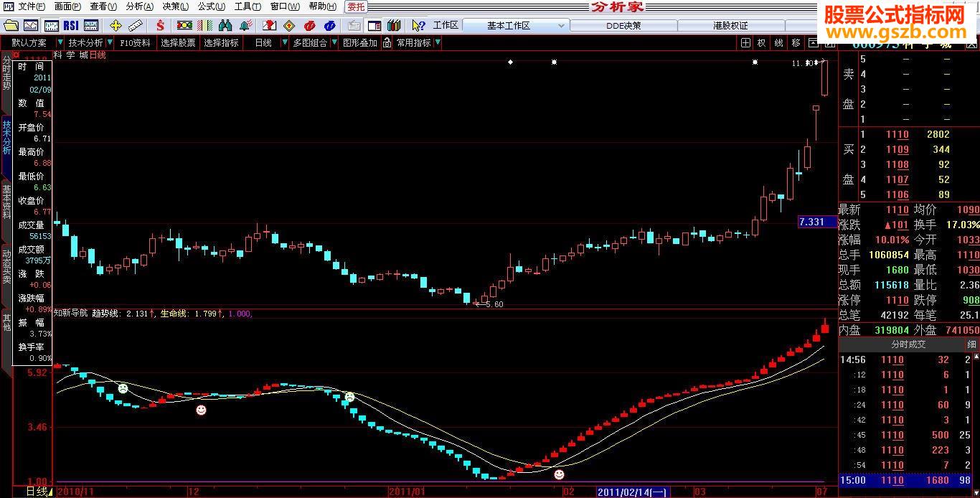Click the multi-chart panel icon after RSI
The height and width of the screenshot is (498, 980).
pyautogui.click(x=92, y=25)
